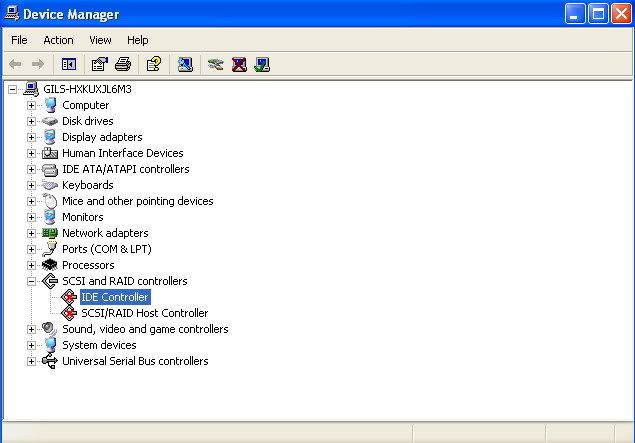Click the Help toolbar icon

153,64
